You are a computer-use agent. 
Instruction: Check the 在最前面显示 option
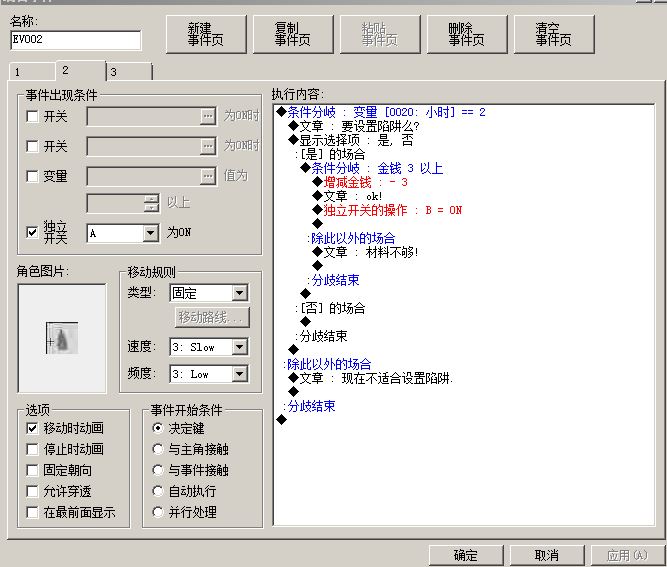pos(32,513)
